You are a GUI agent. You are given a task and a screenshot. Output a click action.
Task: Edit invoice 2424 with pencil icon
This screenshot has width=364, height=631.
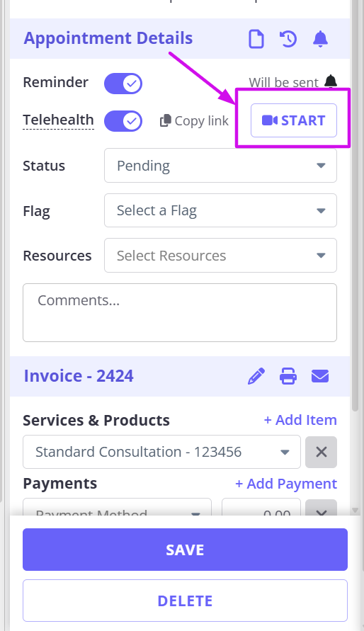pos(256,376)
